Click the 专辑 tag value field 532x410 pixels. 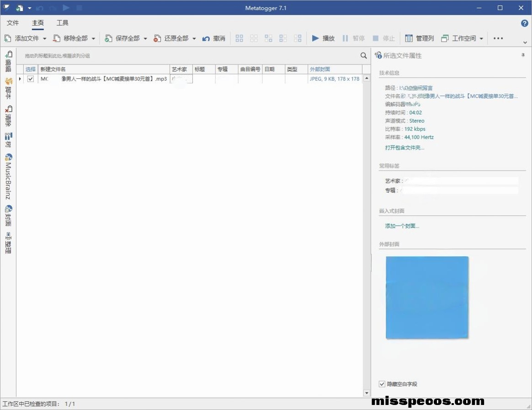(459, 190)
